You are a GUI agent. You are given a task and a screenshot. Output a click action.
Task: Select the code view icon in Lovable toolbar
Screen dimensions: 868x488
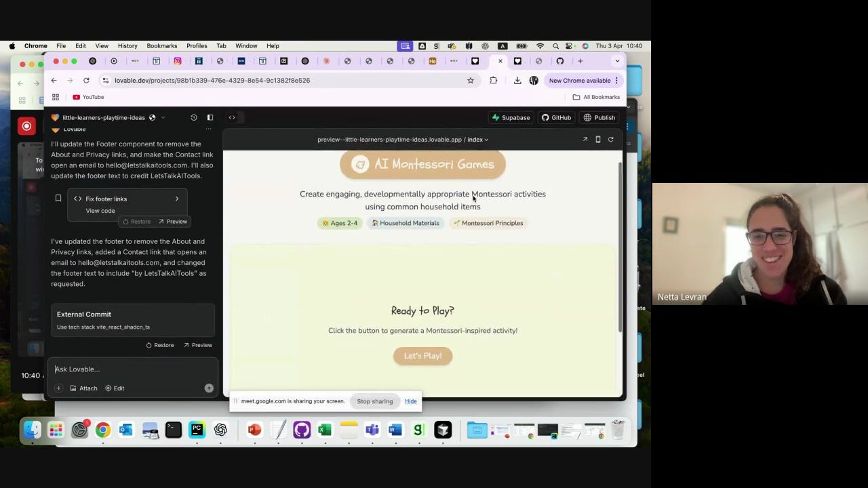pyautogui.click(x=232, y=117)
